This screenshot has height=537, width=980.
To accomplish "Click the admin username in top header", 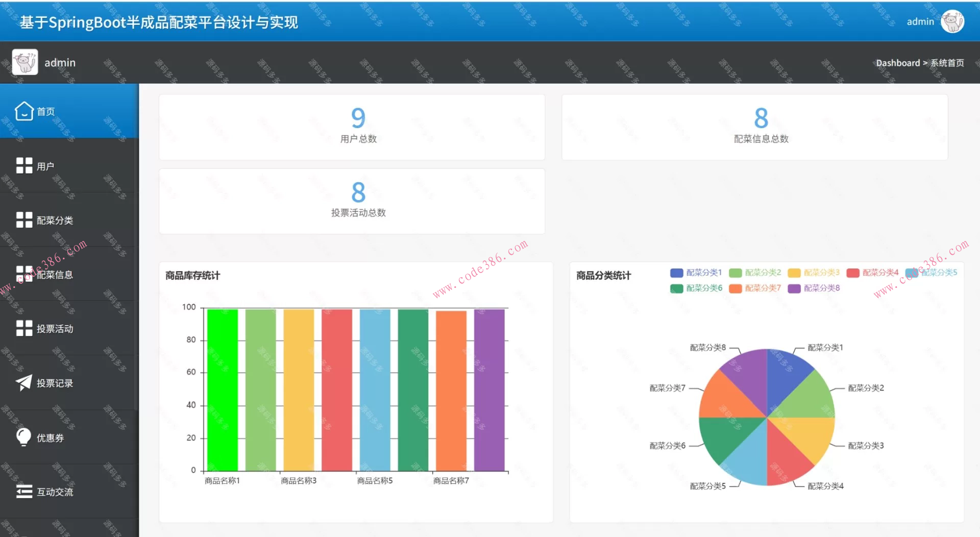I will click(x=920, y=21).
